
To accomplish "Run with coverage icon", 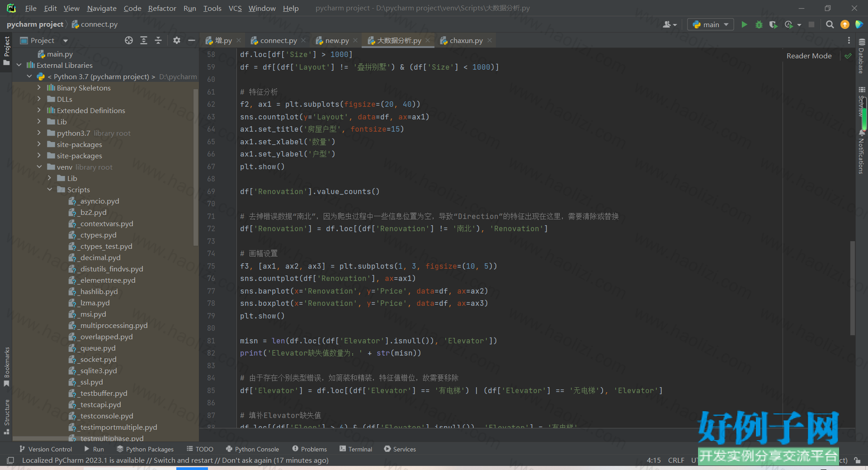I will 774,24.
